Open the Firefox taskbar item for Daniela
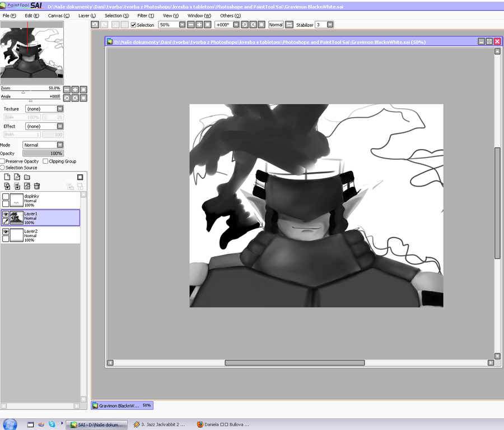Screen dimensions: 504x430 [x=223, y=424]
